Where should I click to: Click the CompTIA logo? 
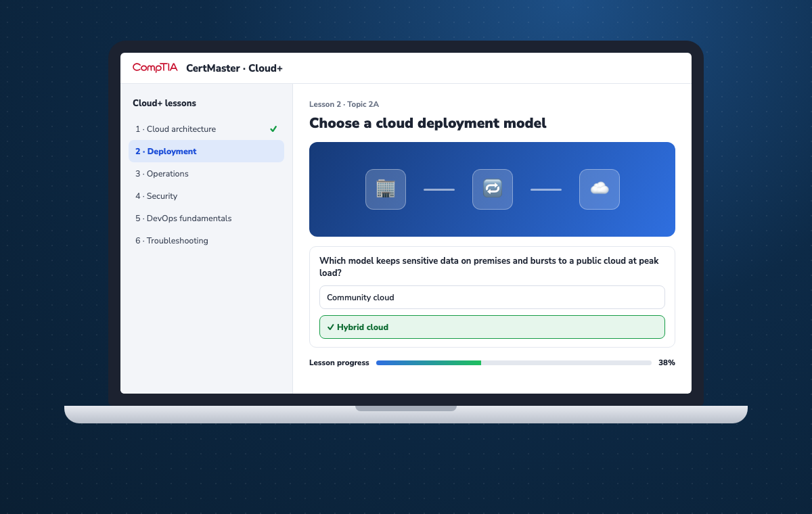[155, 68]
